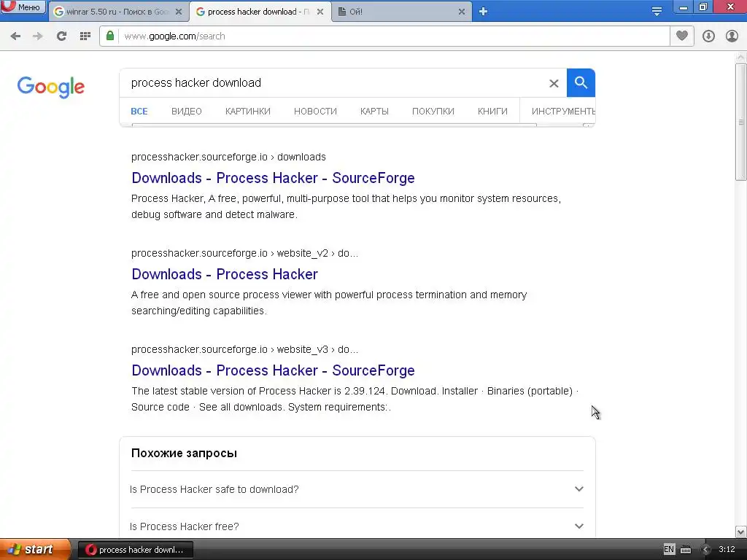Screen dimensions: 747x560
Task: Open the Speed Dial grid icon
Action: (x=85, y=36)
